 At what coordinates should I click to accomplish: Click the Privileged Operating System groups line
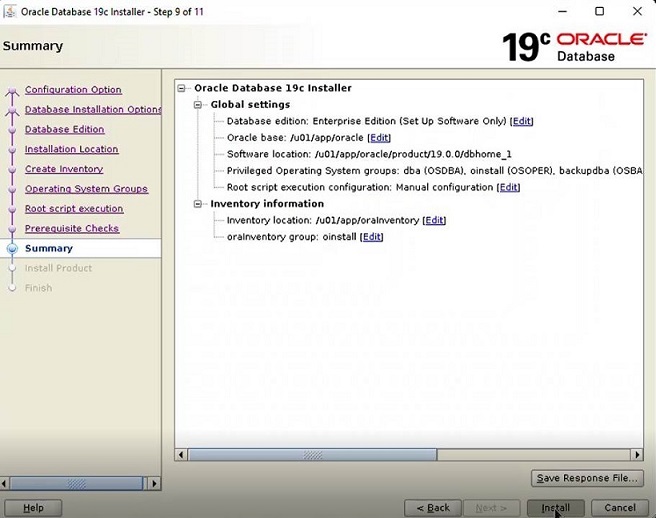(x=434, y=171)
